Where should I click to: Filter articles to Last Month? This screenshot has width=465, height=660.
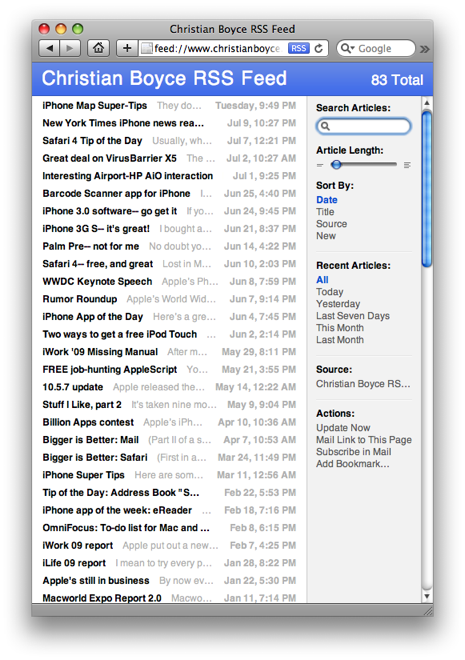(340, 340)
